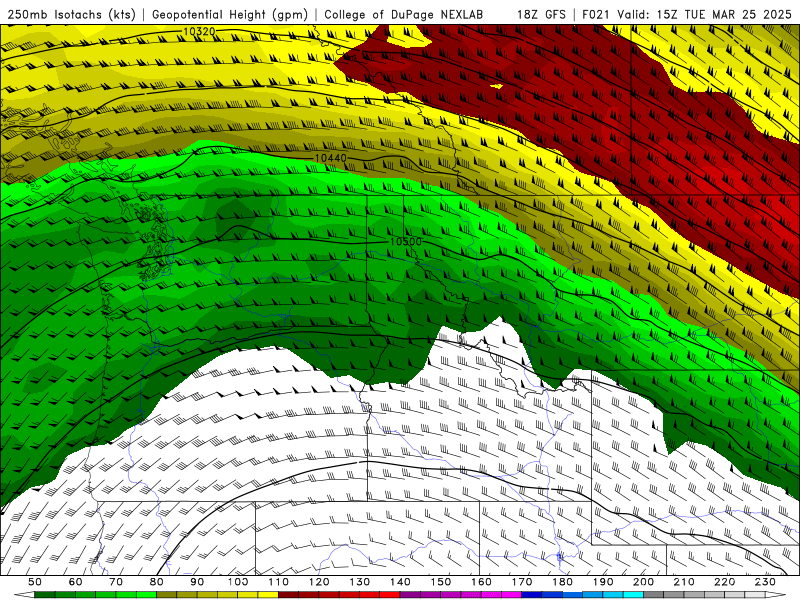The image size is (800, 600).
Task: Click the 210 value on the color scale
Action: point(684,582)
